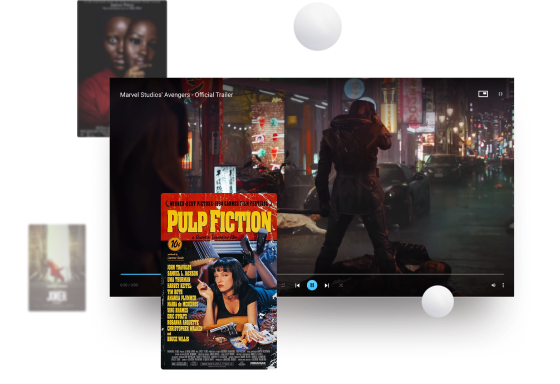
Task: Enable picture-in-picture mode icon
Action: 483,94
